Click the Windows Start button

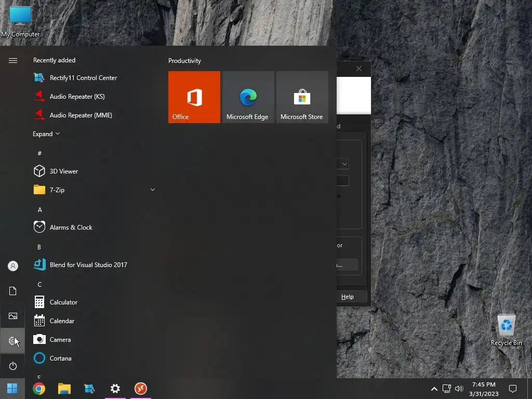tap(12, 389)
